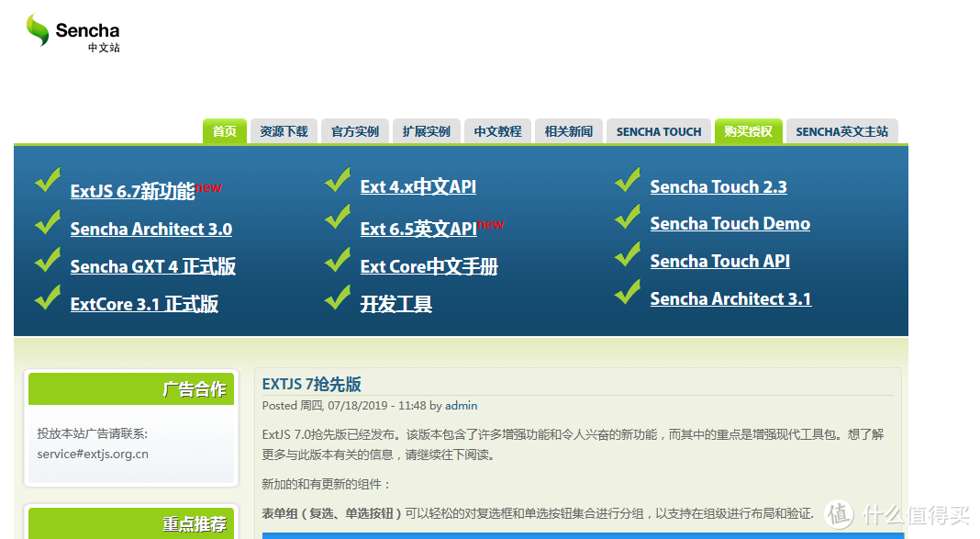980x539 pixels.
Task: Click checkmark icon beside Sencha GXT 4 正式版
Action: [x=48, y=260]
